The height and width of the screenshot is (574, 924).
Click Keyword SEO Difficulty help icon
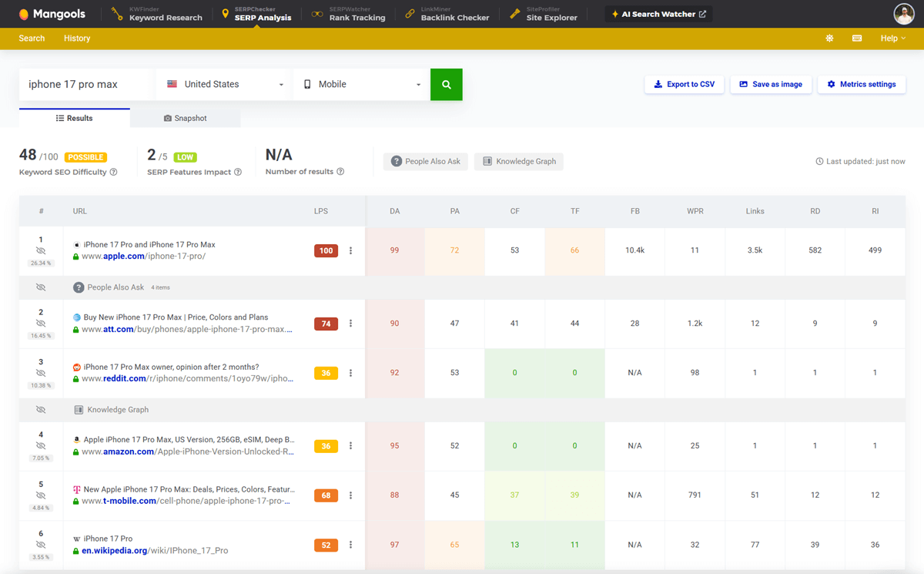tap(114, 172)
